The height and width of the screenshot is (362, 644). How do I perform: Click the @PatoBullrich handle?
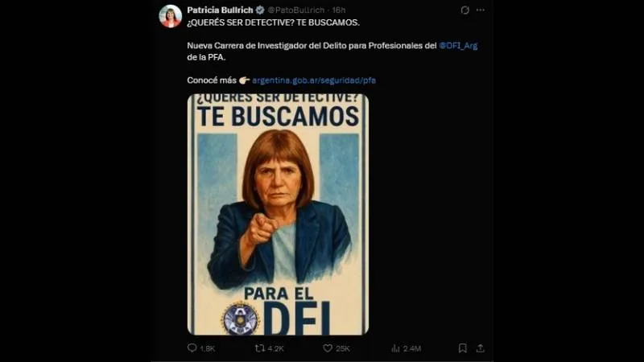[296, 10]
